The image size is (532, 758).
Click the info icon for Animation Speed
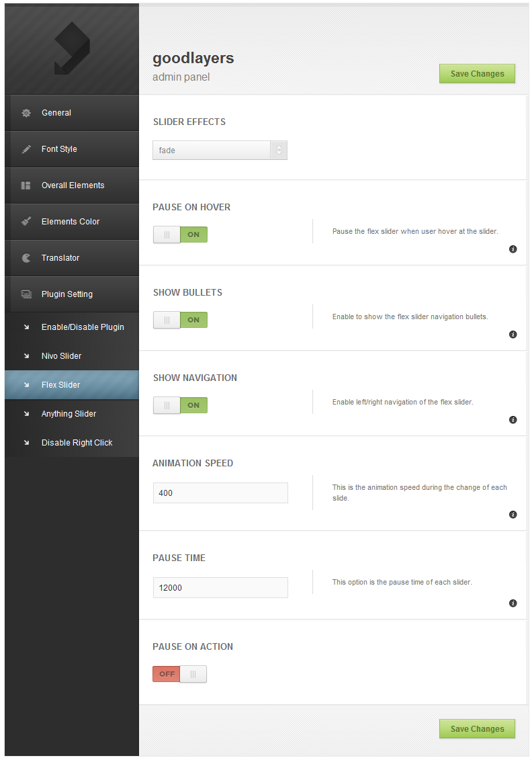tap(513, 515)
